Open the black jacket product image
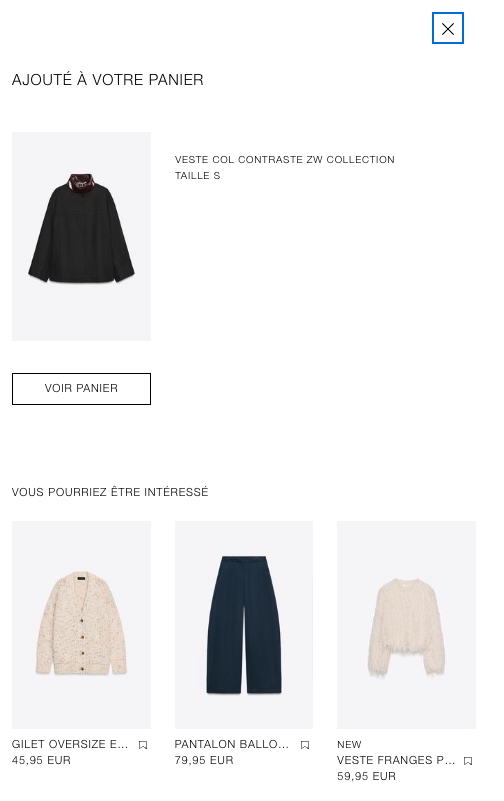 tap(81, 236)
